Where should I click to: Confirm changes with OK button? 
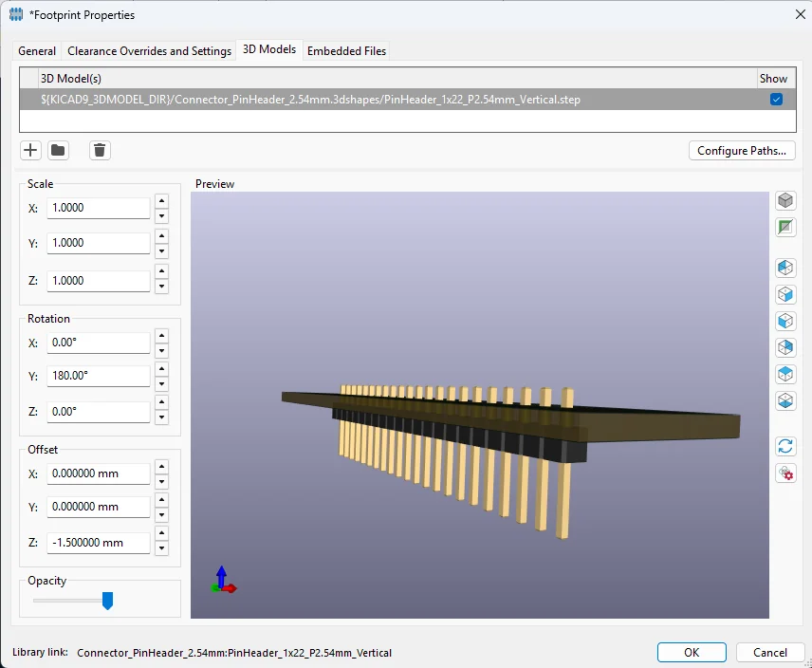pos(692,653)
